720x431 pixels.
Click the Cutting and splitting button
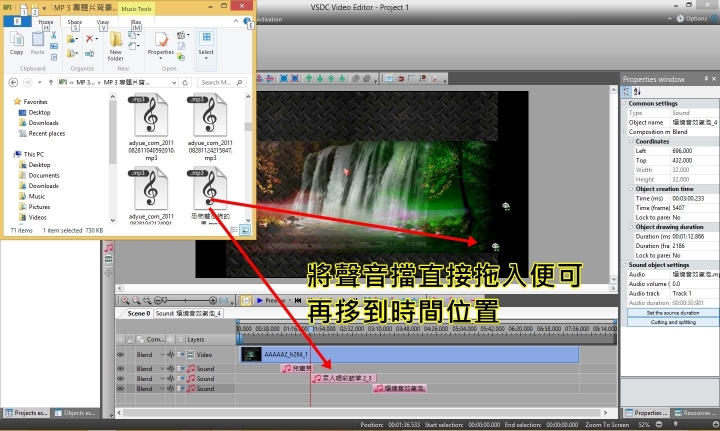click(673, 322)
